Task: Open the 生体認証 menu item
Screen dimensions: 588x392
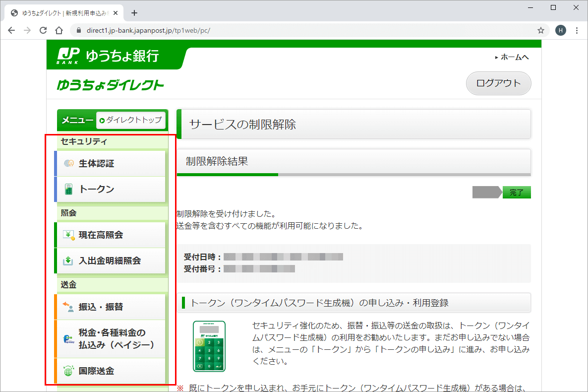Action: coord(111,164)
